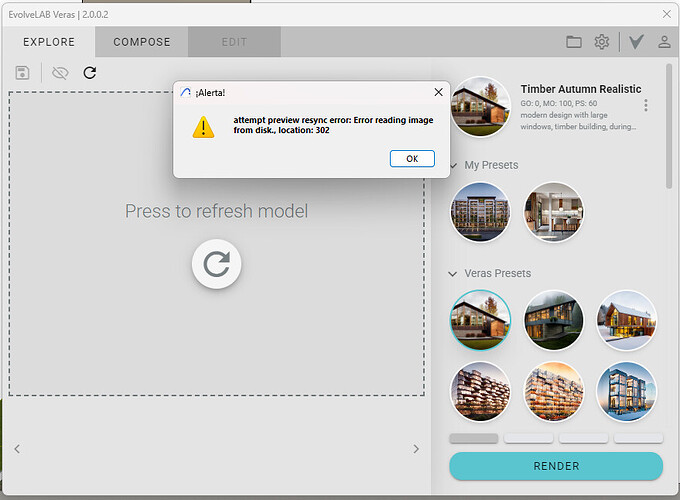Open the three-dot menu beside Timber Autumn Realistic

[x=646, y=105]
